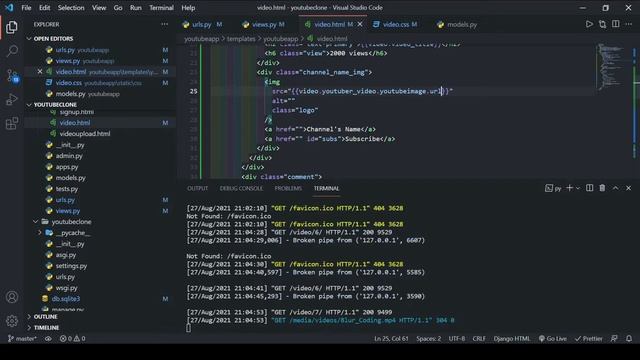Screen dimensions: 640x360
Task: Open the Manage gear icon
Action: 12,321
